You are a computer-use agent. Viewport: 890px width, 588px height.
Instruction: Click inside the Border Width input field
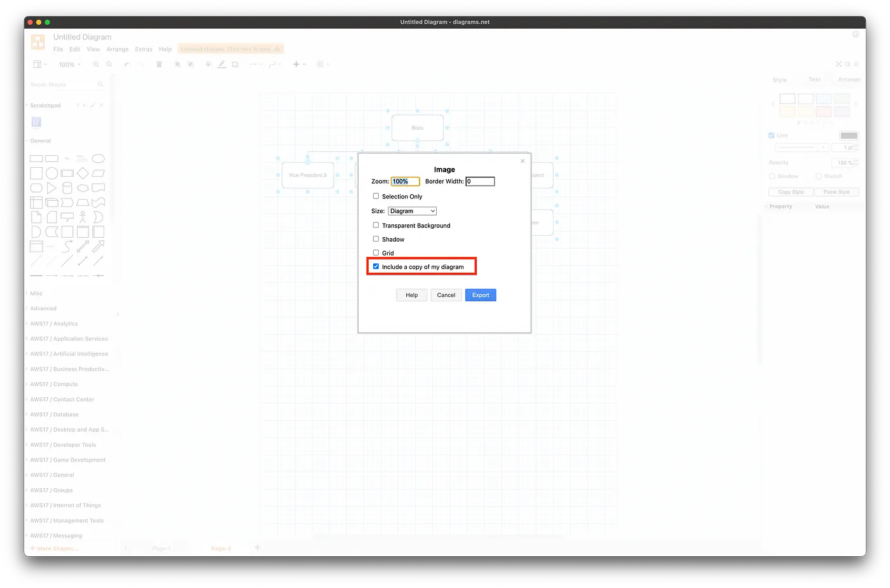(x=480, y=181)
